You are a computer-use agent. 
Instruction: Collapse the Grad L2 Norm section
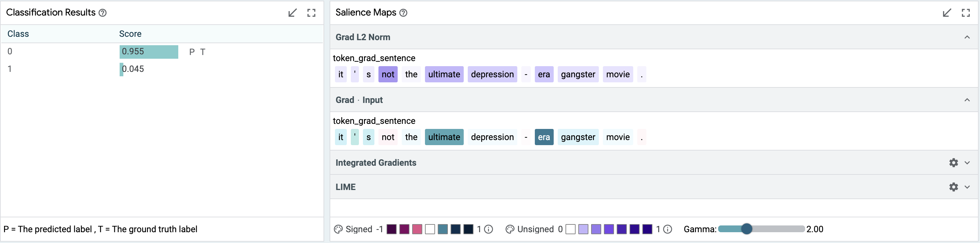tap(967, 37)
